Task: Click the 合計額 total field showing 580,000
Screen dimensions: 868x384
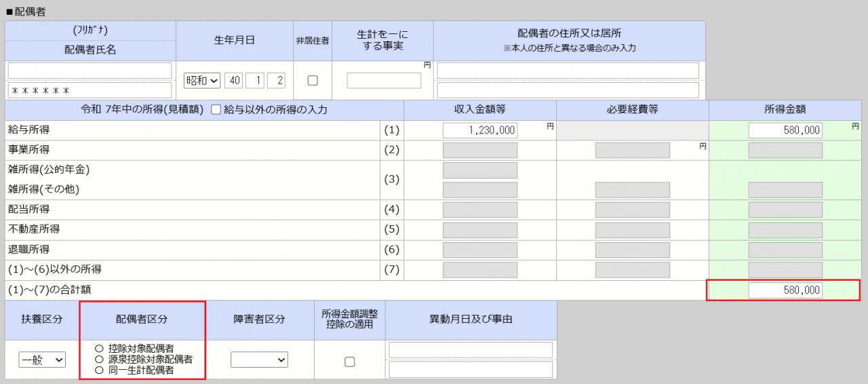Action: tap(785, 290)
